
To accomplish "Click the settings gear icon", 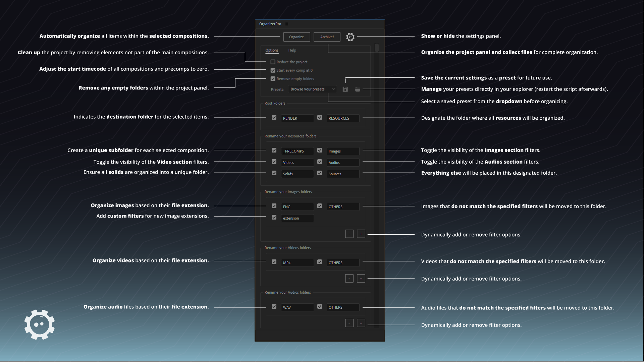I will click(x=350, y=37).
